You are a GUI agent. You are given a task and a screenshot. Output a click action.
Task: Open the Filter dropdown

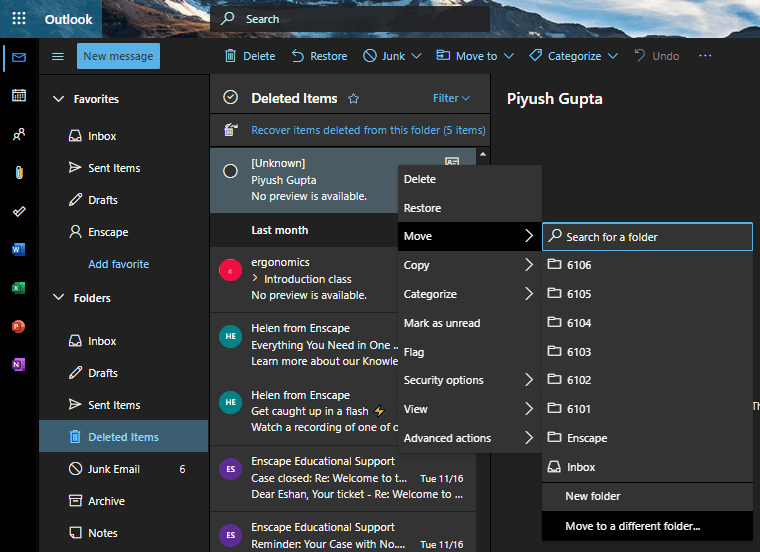tap(451, 98)
